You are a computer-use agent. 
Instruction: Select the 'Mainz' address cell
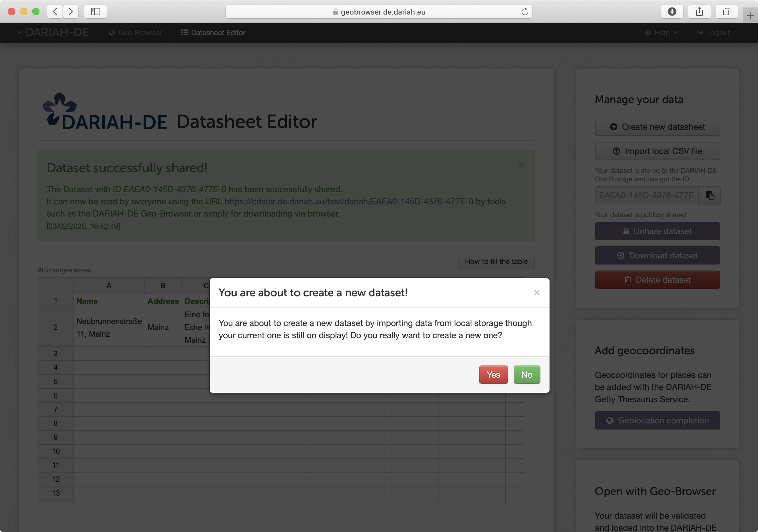[163, 327]
